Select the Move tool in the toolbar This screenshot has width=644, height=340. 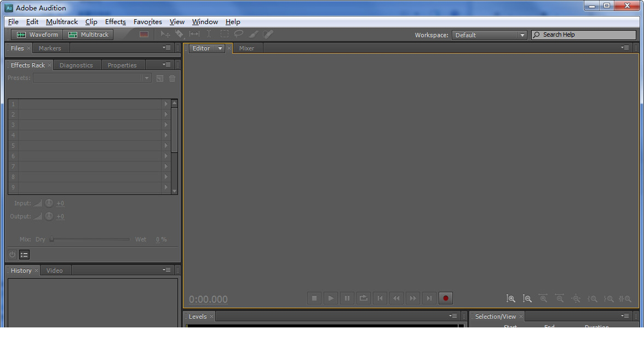pos(165,34)
